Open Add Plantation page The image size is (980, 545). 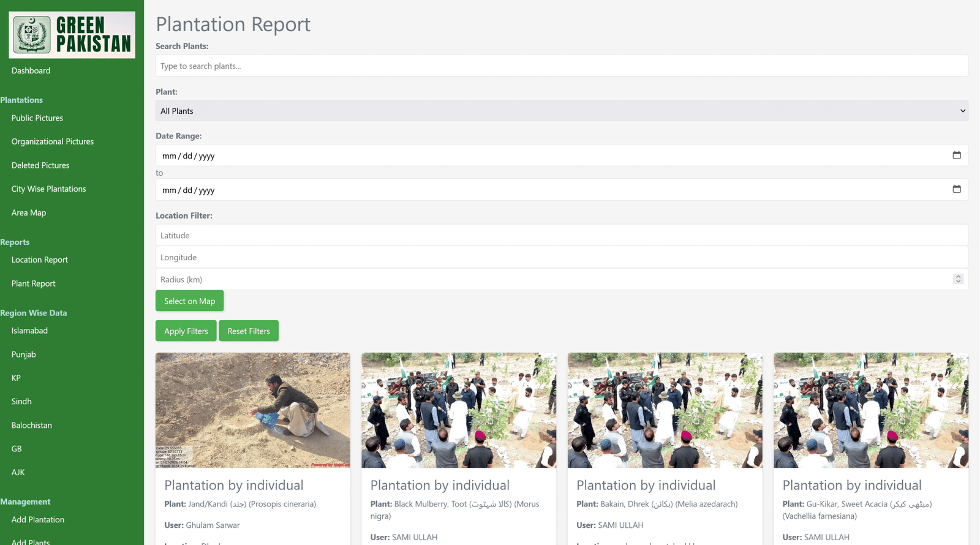coord(38,519)
